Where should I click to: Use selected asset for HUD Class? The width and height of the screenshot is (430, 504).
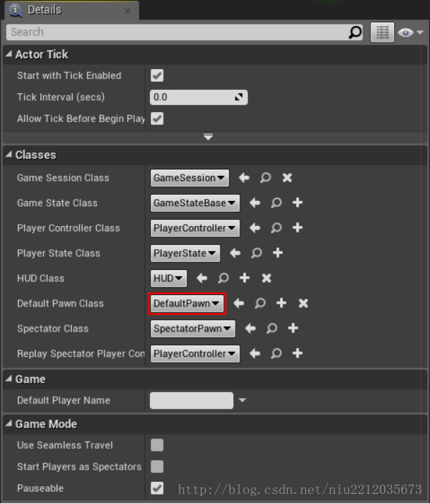coord(202,278)
